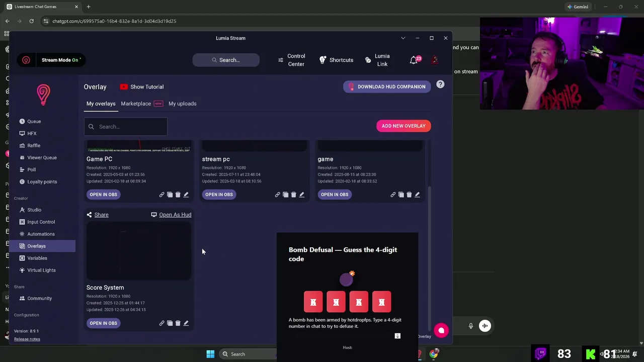Open Lumia Link
Viewport: 644px width, 362px height.
click(x=377, y=60)
